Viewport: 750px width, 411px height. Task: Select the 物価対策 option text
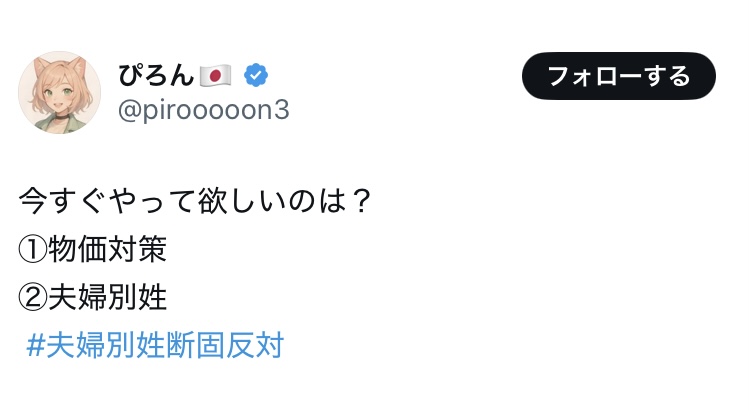107,249
